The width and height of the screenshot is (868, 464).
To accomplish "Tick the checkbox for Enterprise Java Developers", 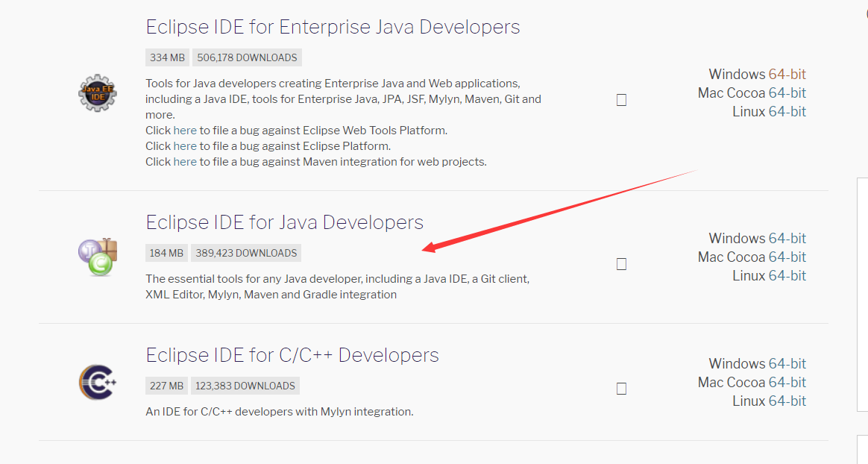I will (622, 100).
